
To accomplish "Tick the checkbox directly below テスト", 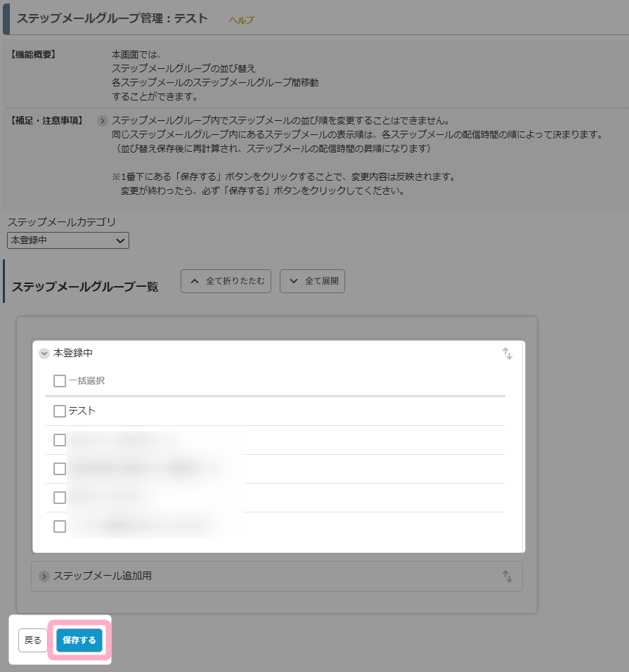I will tap(60, 440).
